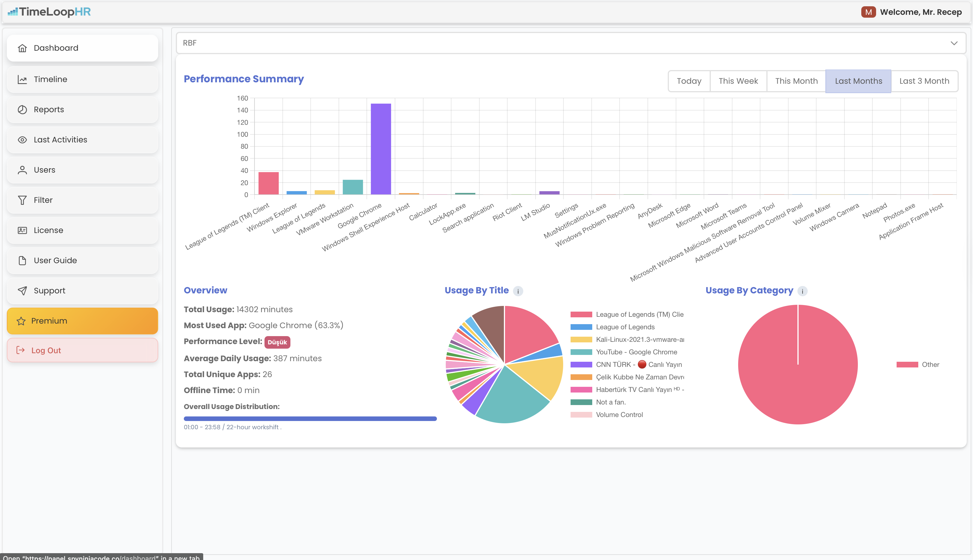973x560 pixels.
Task: Open the Usage By Title info tooltip
Action: coord(518,291)
